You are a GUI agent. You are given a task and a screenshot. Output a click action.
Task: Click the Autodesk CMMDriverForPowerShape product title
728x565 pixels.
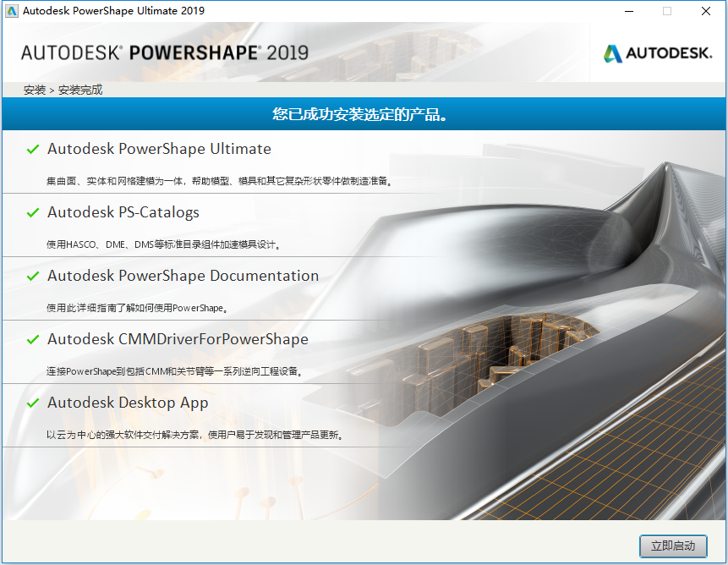[178, 339]
